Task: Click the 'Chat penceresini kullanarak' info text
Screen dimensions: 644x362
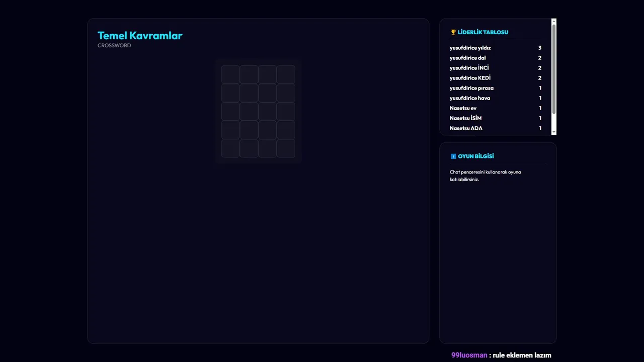Action: tap(485, 175)
